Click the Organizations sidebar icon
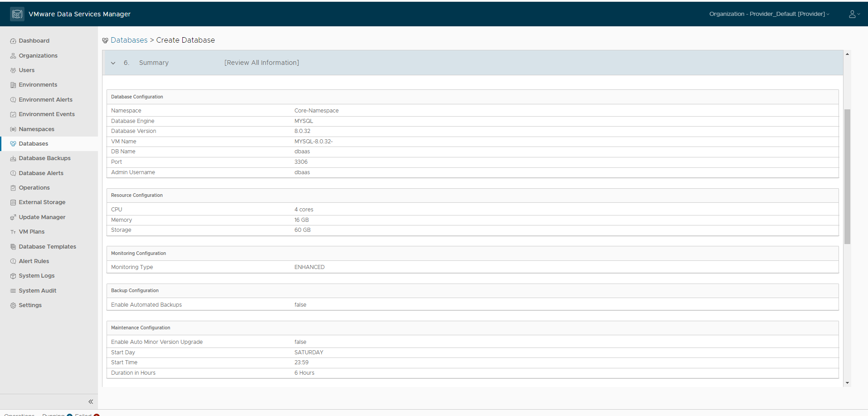 13,56
